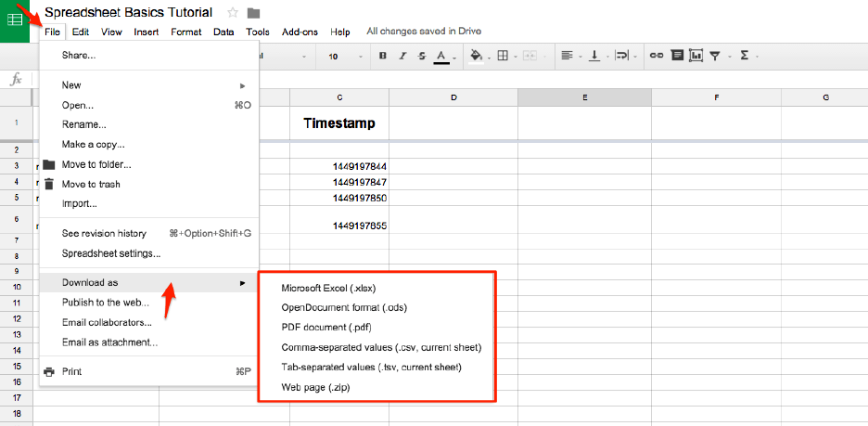The height and width of the screenshot is (426, 868).
Task: Star the Spreadsheet Basics Tutorial document
Action: [233, 13]
